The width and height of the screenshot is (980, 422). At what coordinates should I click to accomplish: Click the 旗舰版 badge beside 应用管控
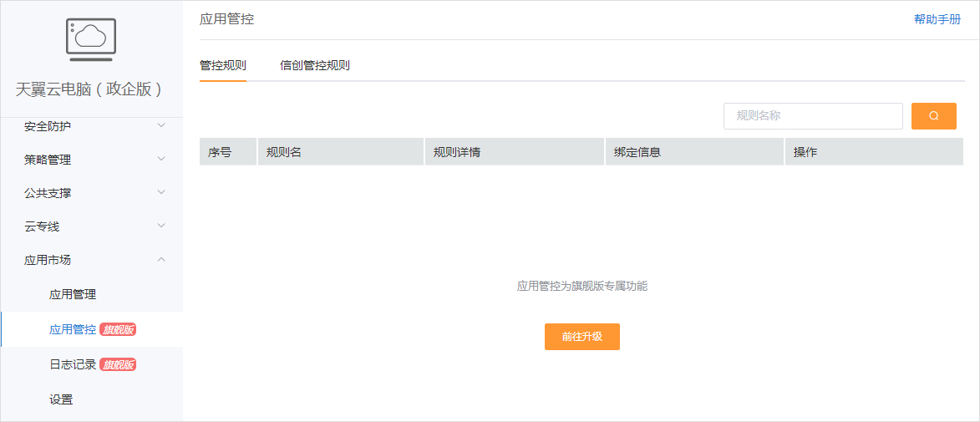[118, 329]
